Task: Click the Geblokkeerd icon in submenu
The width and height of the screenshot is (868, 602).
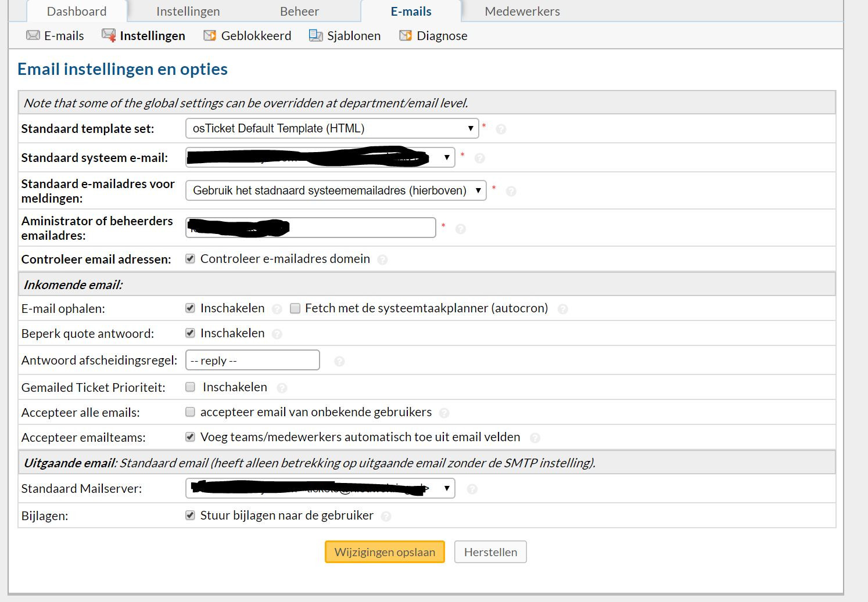Action: point(210,36)
